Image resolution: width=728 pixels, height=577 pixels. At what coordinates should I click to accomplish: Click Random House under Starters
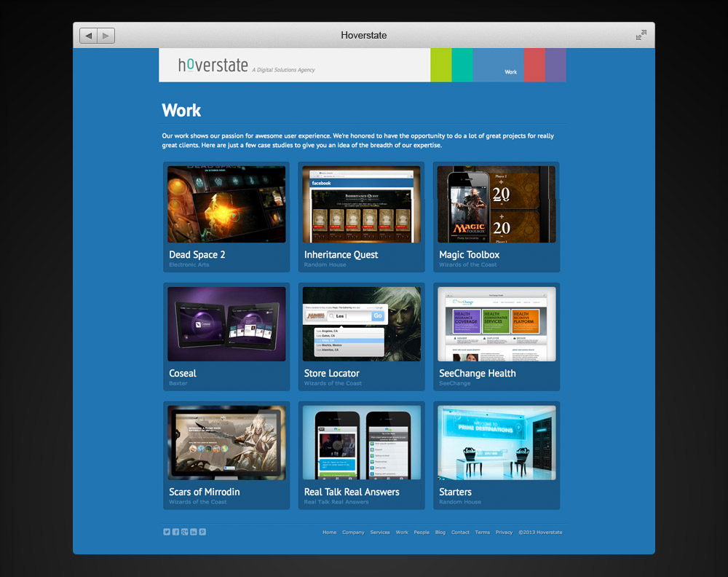coord(460,502)
